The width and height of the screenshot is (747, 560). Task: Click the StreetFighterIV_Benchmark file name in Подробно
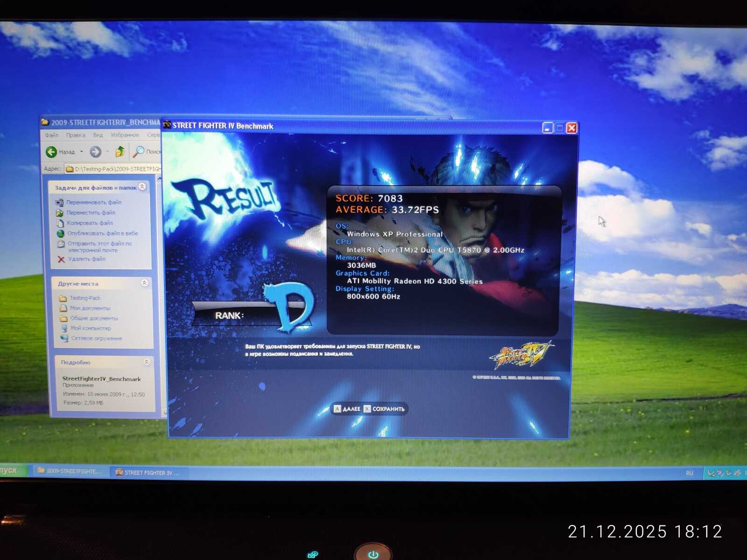pos(101,379)
